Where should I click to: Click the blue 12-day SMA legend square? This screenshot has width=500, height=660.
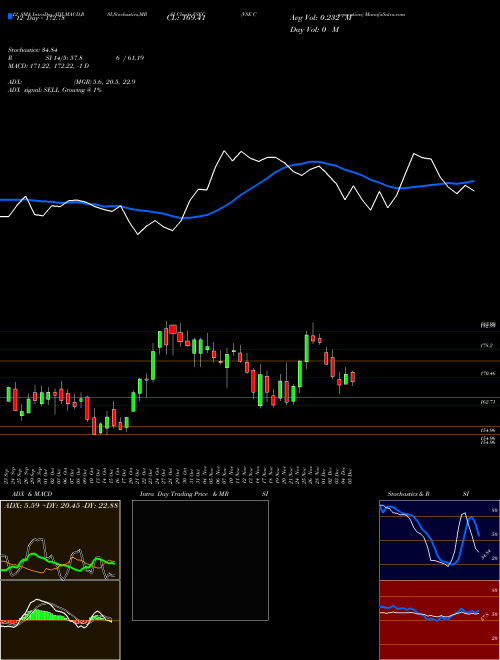pos(10,17)
